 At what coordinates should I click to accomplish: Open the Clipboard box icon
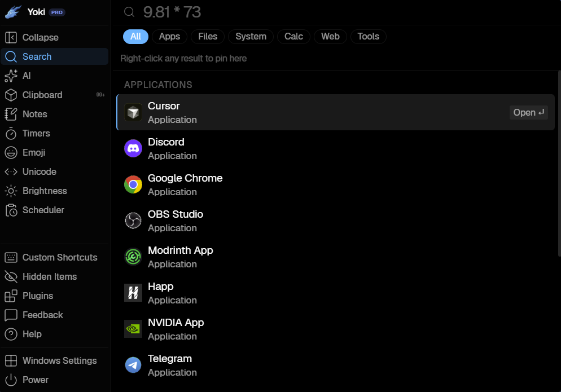coord(11,95)
